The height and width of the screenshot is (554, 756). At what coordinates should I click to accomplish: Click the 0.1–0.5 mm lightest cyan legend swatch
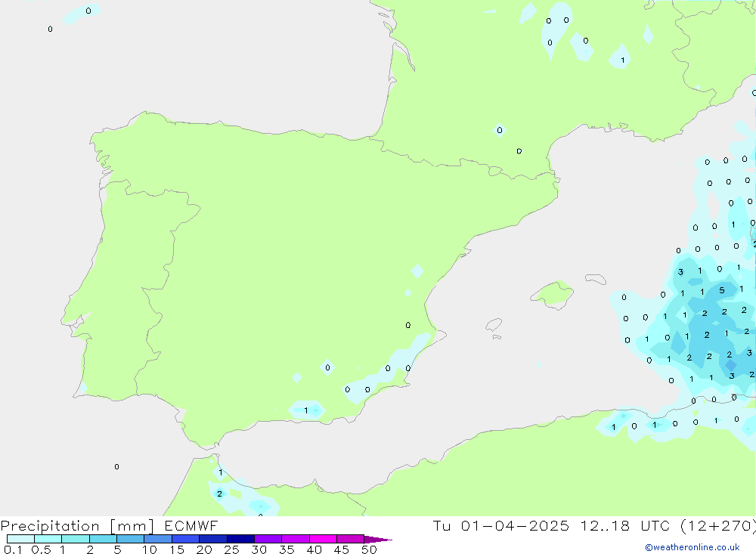click(x=20, y=539)
